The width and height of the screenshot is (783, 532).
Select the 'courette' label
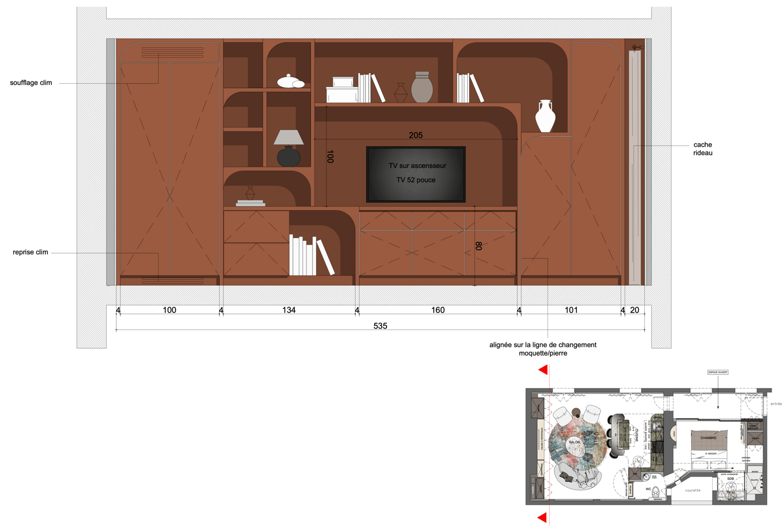click(x=693, y=490)
